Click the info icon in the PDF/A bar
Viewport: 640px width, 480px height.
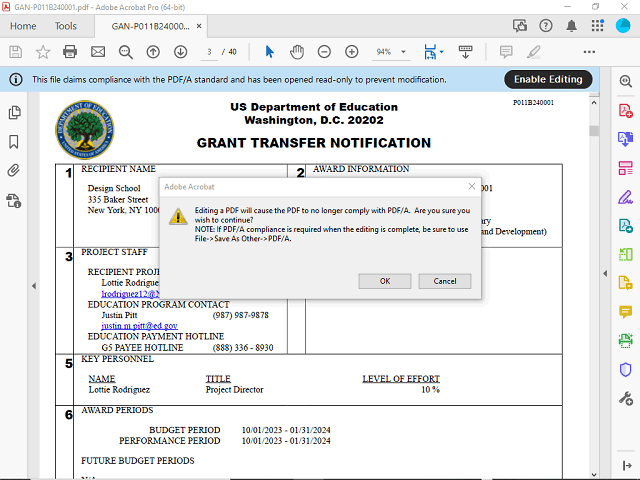point(16,79)
